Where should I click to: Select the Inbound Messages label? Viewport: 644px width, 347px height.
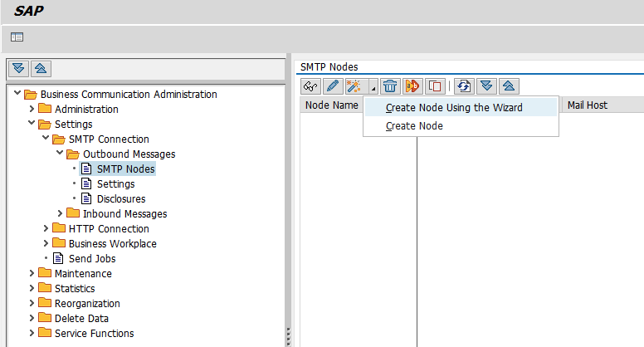pyautogui.click(x=124, y=214)
